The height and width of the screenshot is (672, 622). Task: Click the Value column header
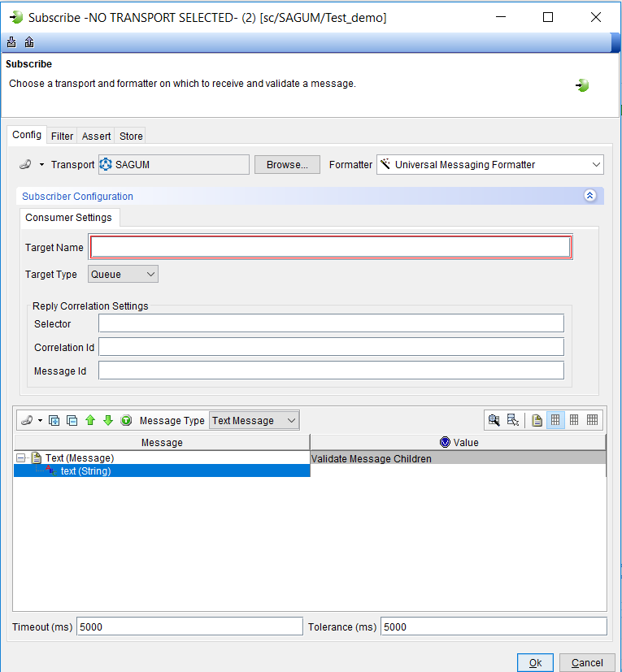pyautogui.click(x=458, y=442)
